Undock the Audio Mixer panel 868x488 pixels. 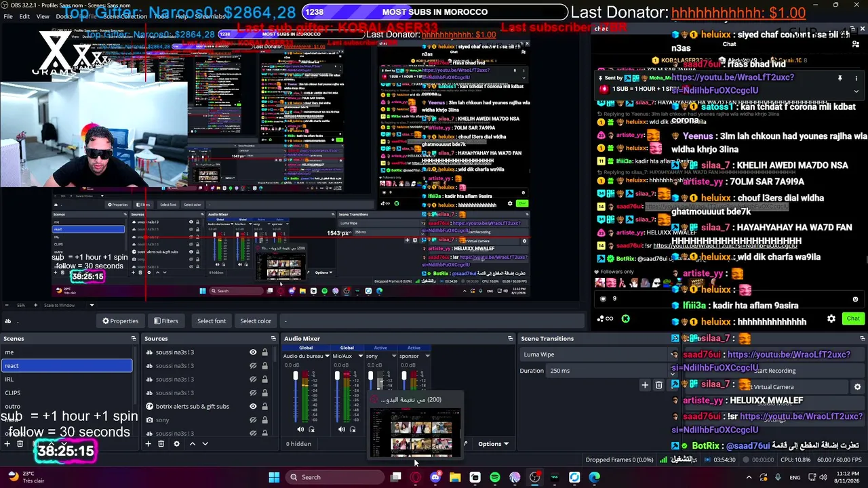(x=510, y=338)
